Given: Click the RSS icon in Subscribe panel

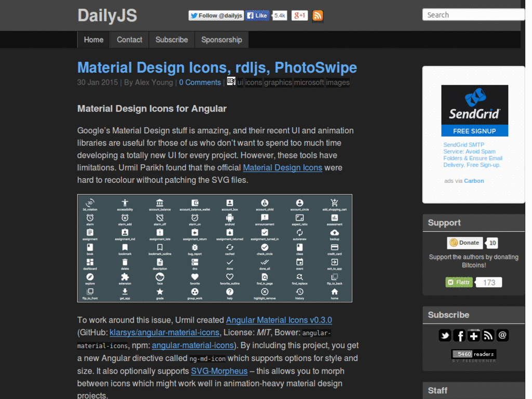Looking at the screenshot, I should pos(488,335).
